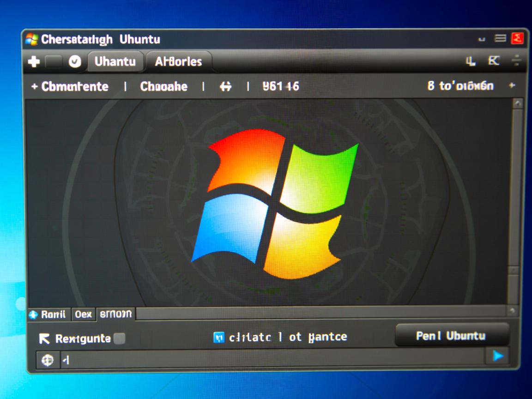The height and width of the screenshot is (399, 532).
Task: Click the Penl Ubuntu button
Action: (451, 336)
